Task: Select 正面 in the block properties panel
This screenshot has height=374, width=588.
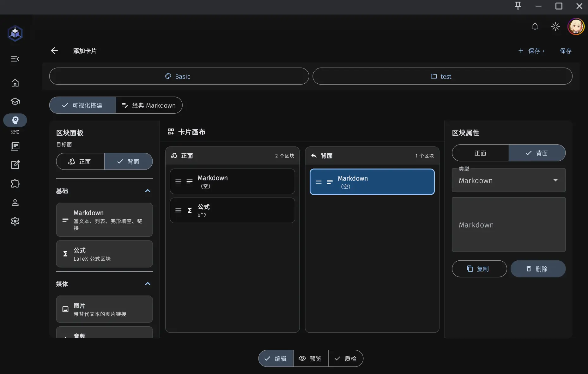Action: pos(480,153)
